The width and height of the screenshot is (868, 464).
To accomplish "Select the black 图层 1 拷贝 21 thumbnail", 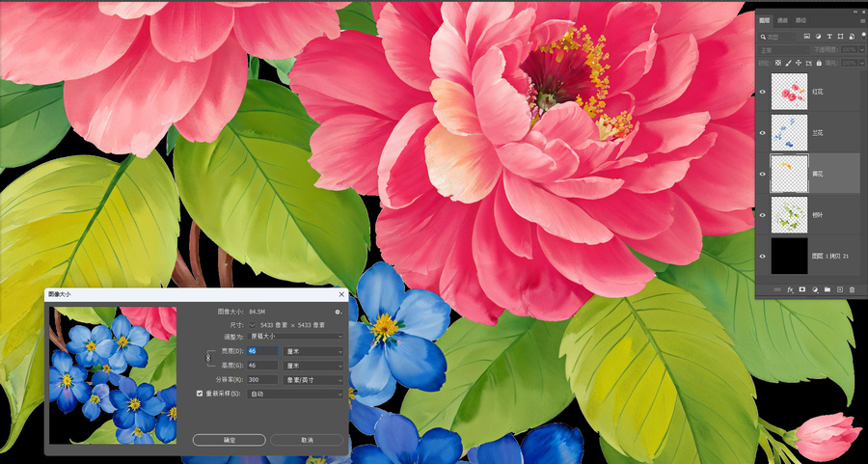I will click(789, 256).
